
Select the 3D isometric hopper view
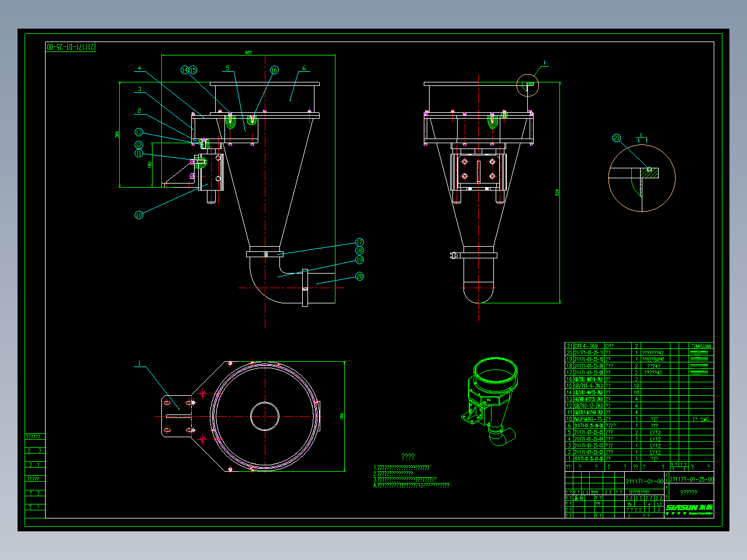[489, 402]
